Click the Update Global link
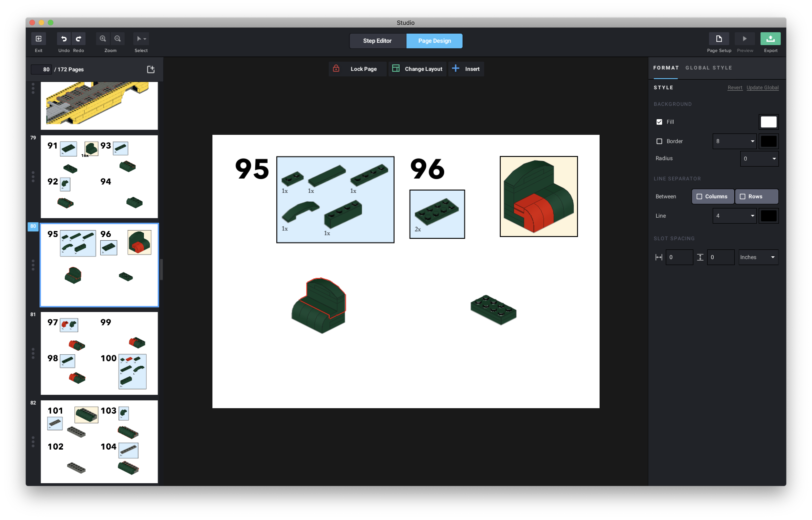 click(x=762, y=87)
